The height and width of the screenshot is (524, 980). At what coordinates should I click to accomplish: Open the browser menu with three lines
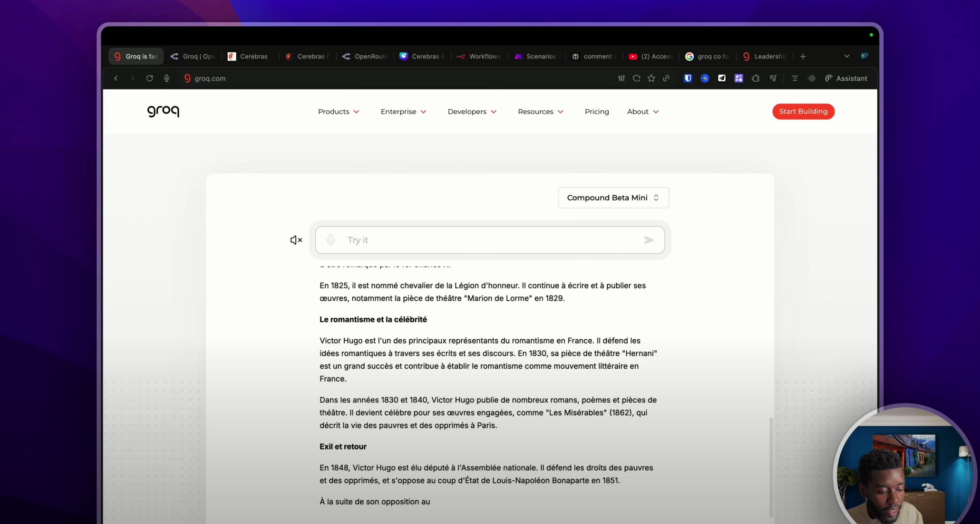pyautogui.click(x=795, y=78)
